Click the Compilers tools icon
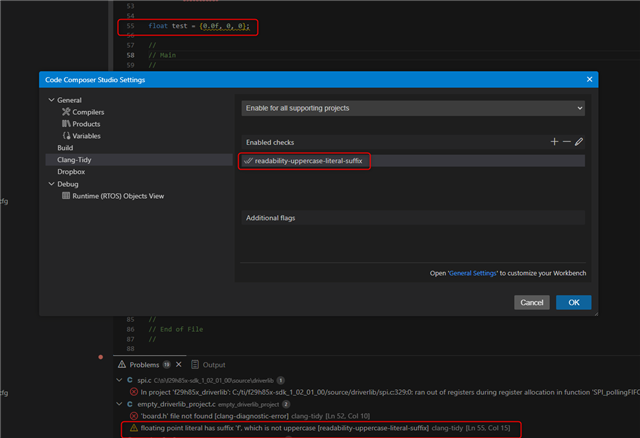Viewport: 640px width, 438px height. click(x=66, y=111)
